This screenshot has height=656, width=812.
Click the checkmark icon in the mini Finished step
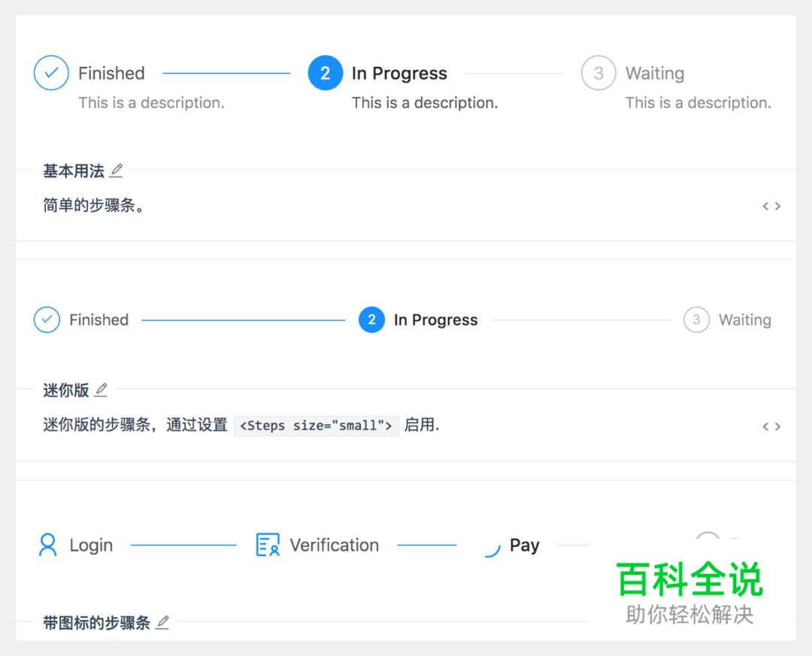[47, 319]
